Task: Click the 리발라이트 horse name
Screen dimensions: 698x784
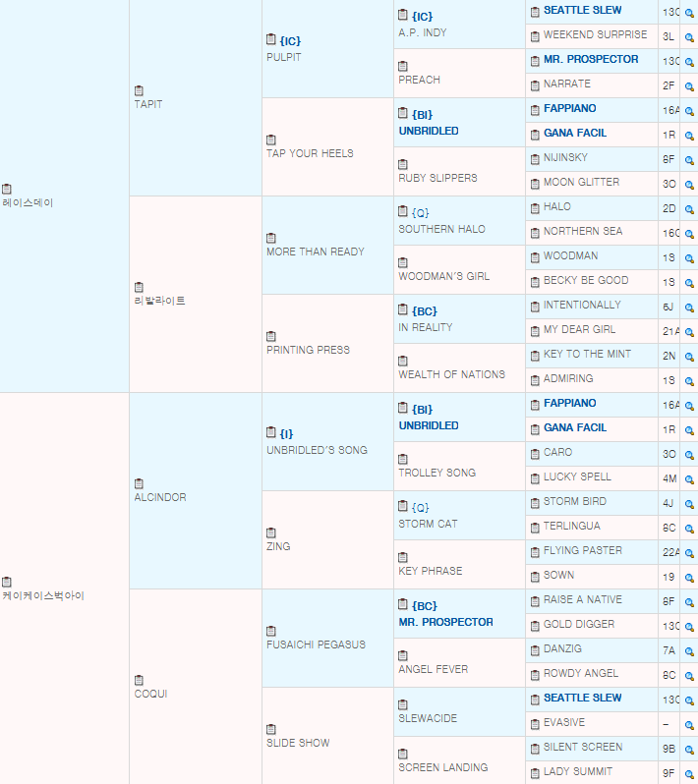Action: pos(159,301)
